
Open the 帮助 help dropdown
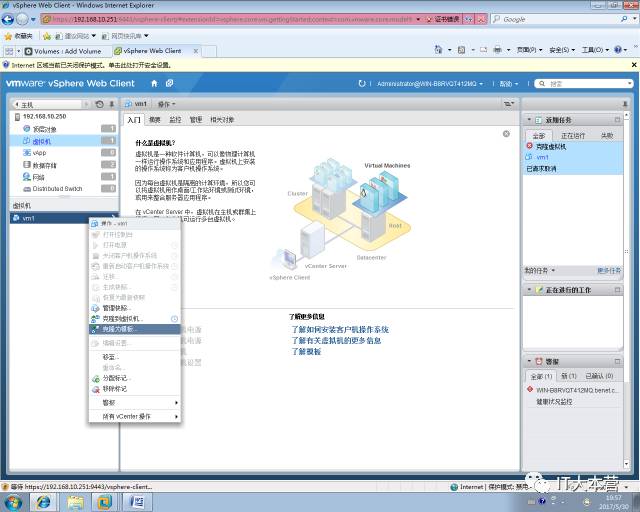pyautogui.click(x=509, y=84)
